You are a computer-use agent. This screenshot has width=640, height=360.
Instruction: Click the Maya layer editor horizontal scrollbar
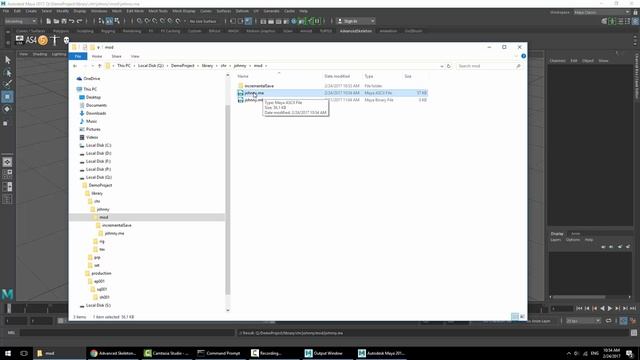pos(579,297)
